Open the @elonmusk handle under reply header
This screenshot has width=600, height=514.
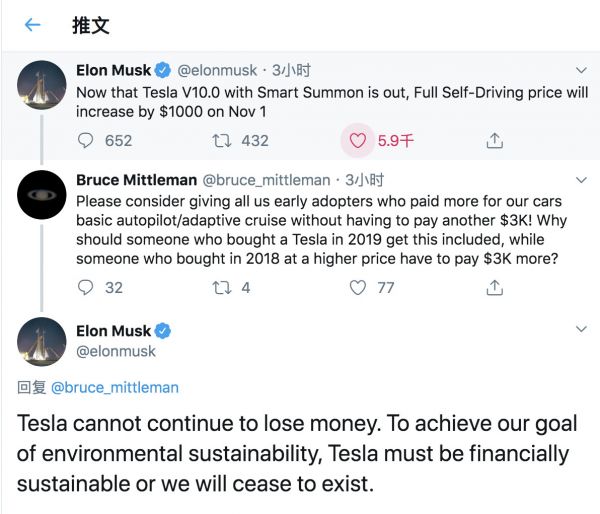point(116,352)
